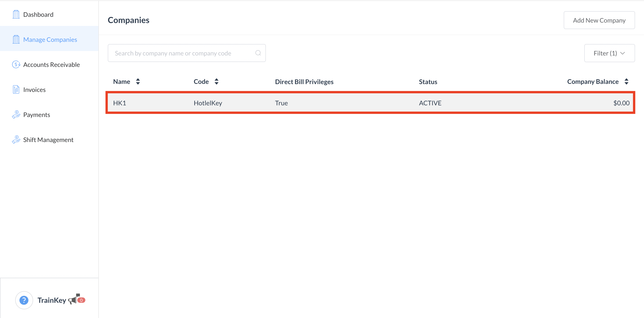The height and width of the screenshot is (318, 644).
Task: Open Shift Management via its icon
Action: pos(16,140)
